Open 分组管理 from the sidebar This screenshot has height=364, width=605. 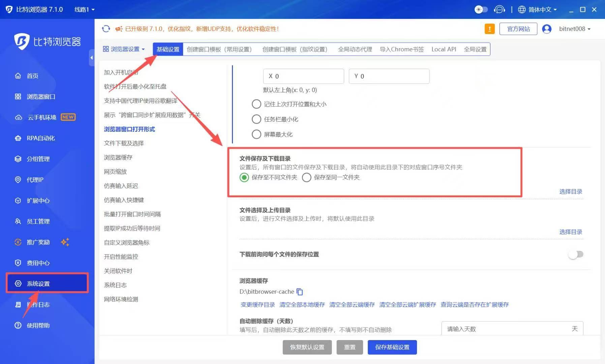click(x=38, y=159)
